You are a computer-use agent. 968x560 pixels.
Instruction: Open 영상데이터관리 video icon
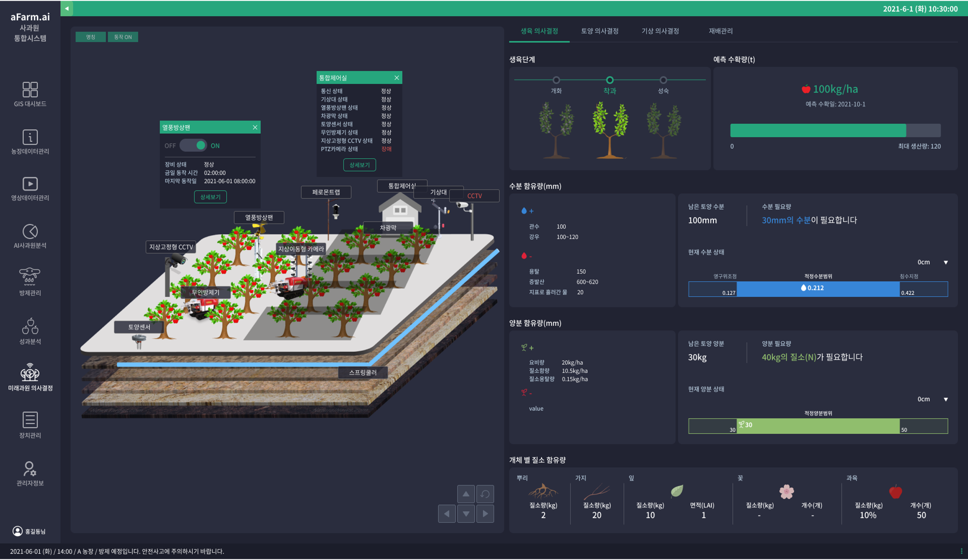click(x=30, y=184)
